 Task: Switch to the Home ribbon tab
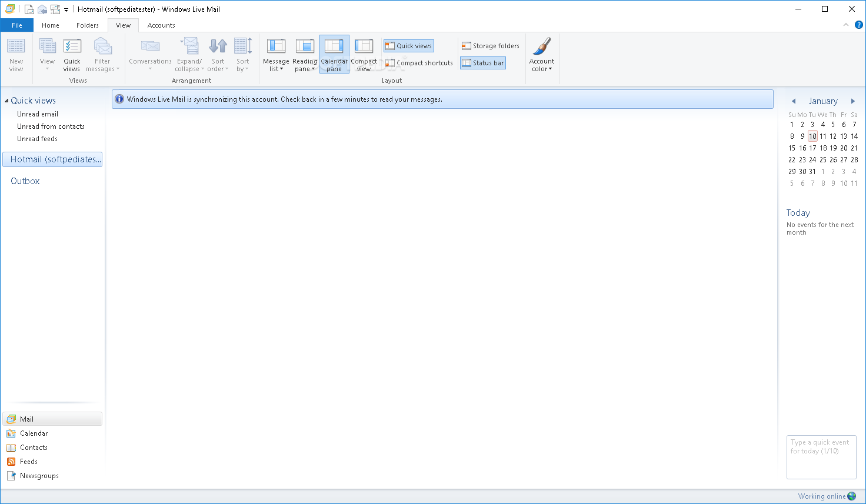pyautogui.click(x=51, y=25)
